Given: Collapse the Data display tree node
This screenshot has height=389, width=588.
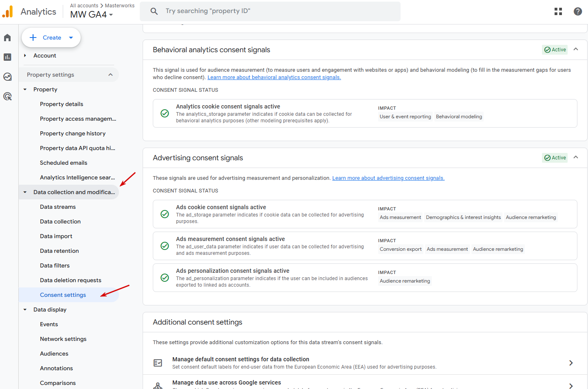Looking at the screenshot, I should (x=25, y=309).
